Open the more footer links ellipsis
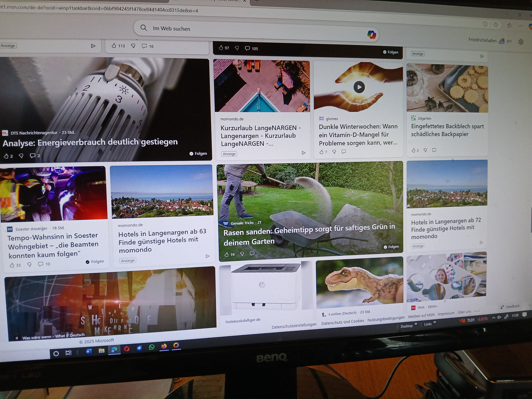Viewport: 532px width, 399px height. coord(477,311)
